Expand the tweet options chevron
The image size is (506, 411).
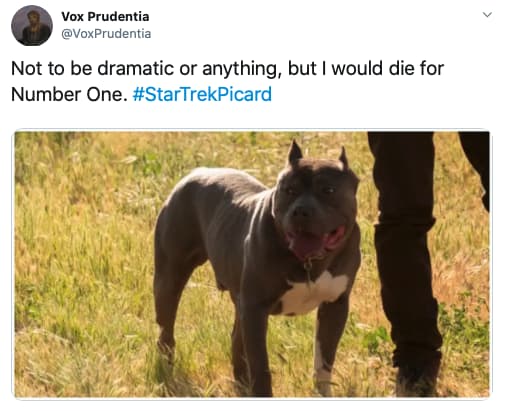pyautogui.click(x=487, y=15)
